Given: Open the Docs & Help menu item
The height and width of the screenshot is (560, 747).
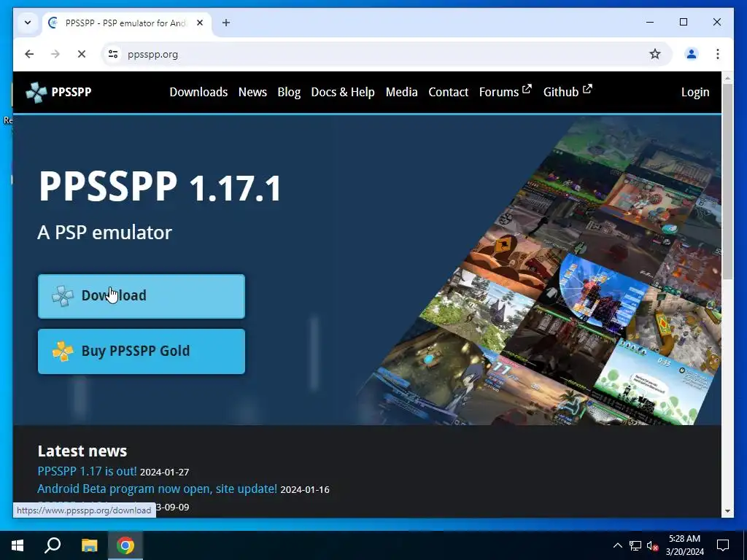Looking at the screenshot, I should tap(343, 92).
